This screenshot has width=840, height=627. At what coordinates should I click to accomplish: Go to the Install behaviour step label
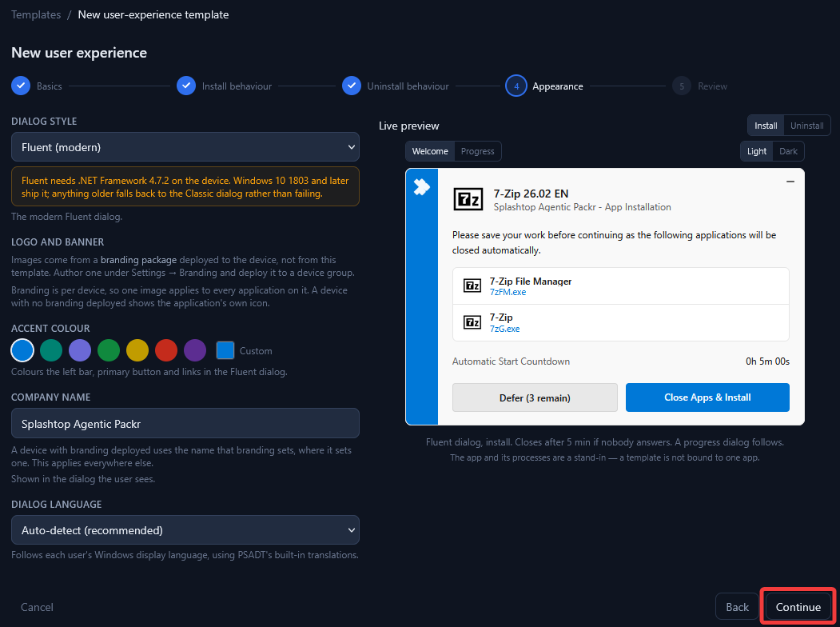(x=237, y=86)
